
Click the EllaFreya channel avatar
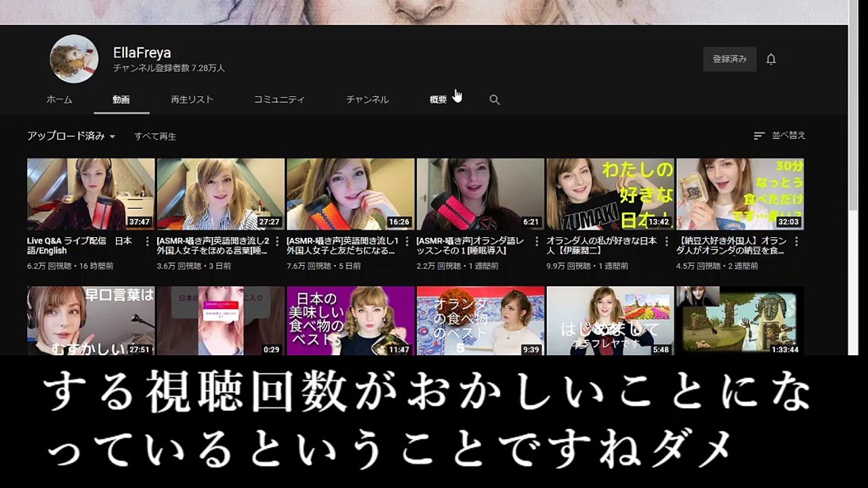click(x=75, y=59)
